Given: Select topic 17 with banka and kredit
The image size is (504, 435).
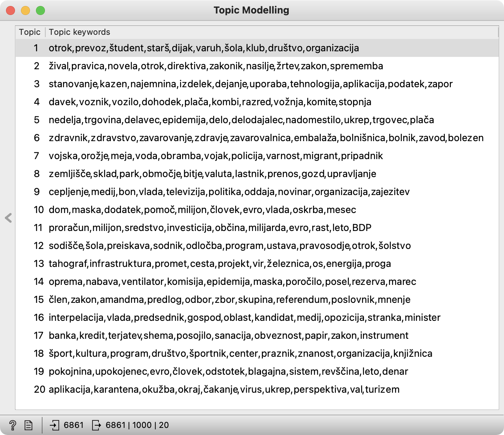Looking at the screenshot, I should coord(228,335).
